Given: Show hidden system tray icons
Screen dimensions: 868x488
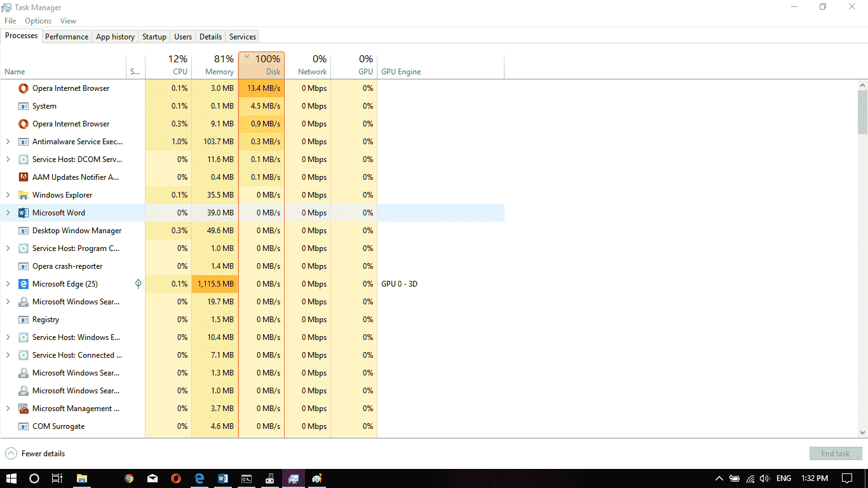Looking at the screenshot, I should click(719, 478).
